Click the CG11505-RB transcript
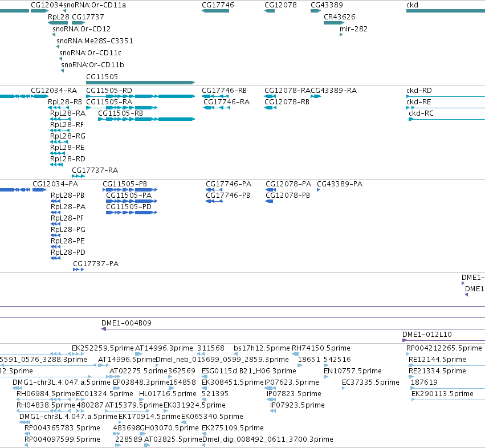The height and width of the screenshot is (448, 485). click(x=146, y=119)
